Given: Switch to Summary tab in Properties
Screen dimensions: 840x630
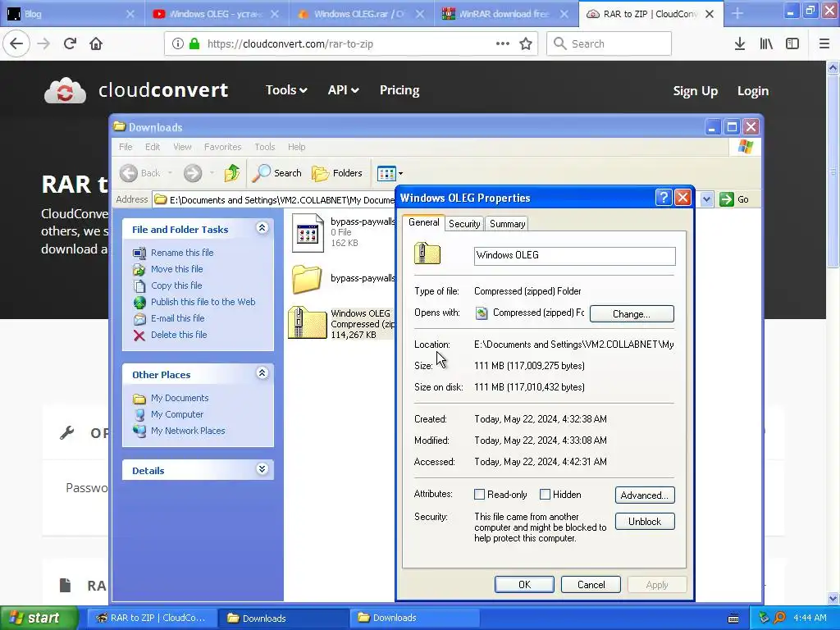Looking at the screenshot, I should (x=507, y=224).
